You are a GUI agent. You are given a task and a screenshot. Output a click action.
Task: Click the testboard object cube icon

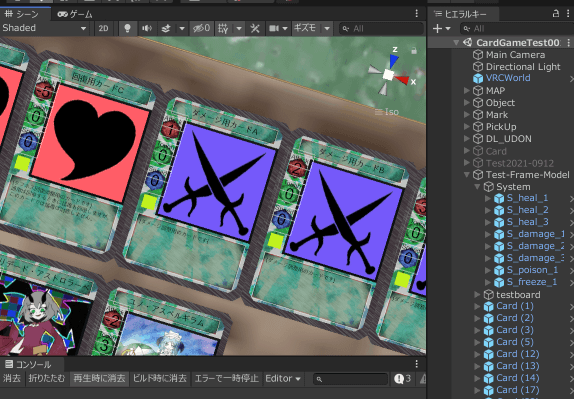(x=489, y=294)
